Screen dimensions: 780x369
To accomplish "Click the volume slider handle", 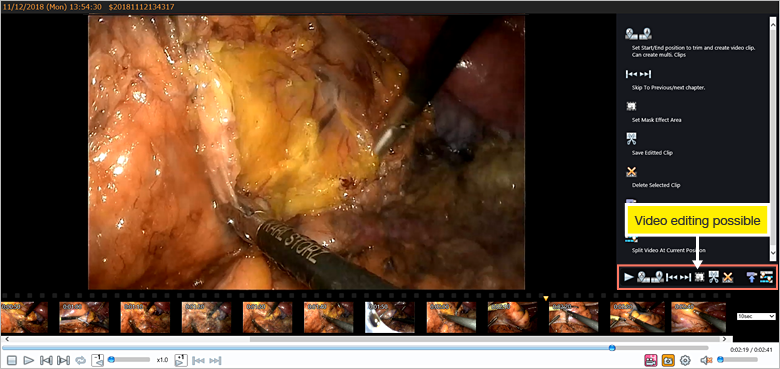I will [719, 360].
